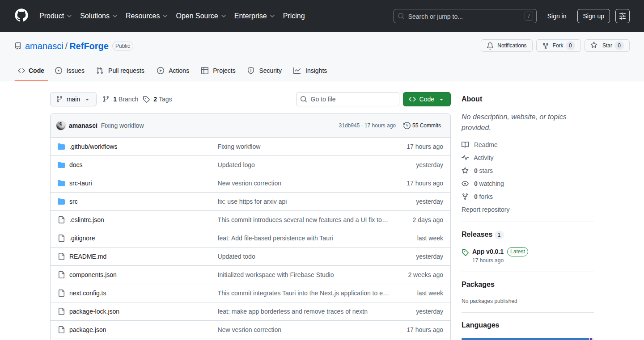
Task: Click 'Updated todo' commit message
Action: click(236, 256)
